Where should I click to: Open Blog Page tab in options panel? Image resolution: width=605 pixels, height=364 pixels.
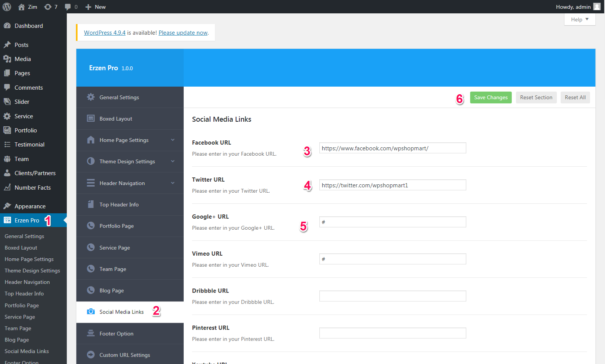click(130, 290)
